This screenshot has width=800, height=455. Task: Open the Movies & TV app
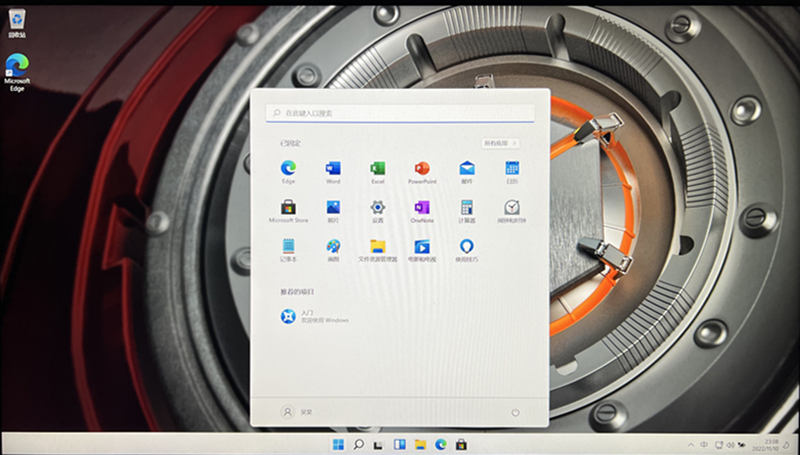pos(422,250)
